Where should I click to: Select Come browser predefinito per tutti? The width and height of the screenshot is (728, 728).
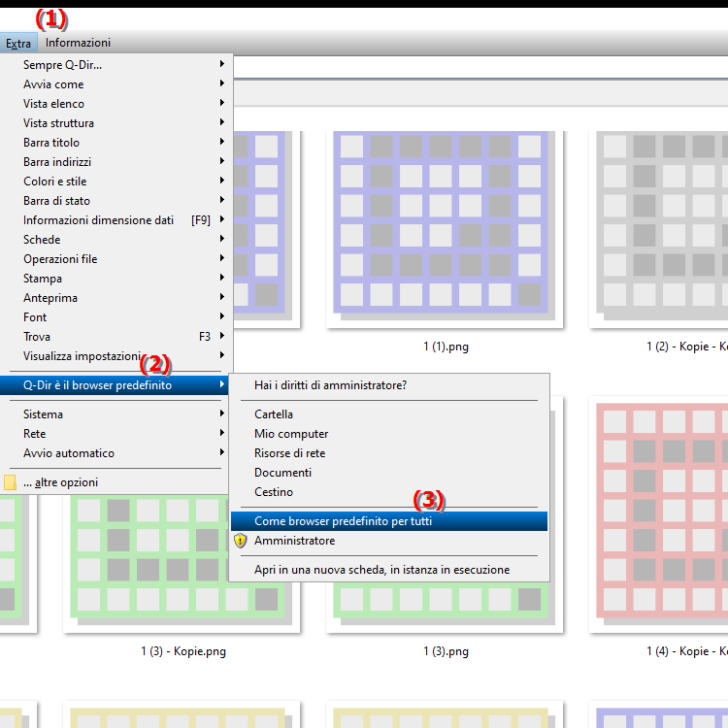(x=389, y=521)
